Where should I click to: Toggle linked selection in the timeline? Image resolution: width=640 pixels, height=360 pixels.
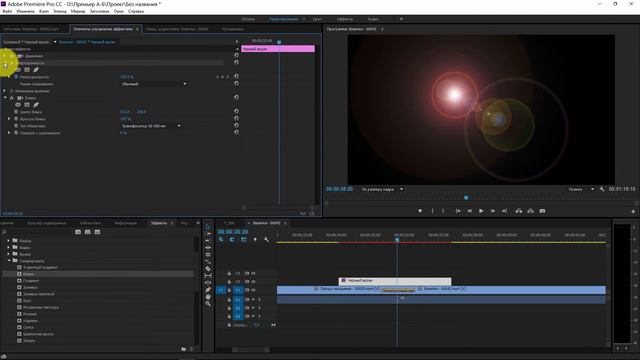tap(244, 240)
